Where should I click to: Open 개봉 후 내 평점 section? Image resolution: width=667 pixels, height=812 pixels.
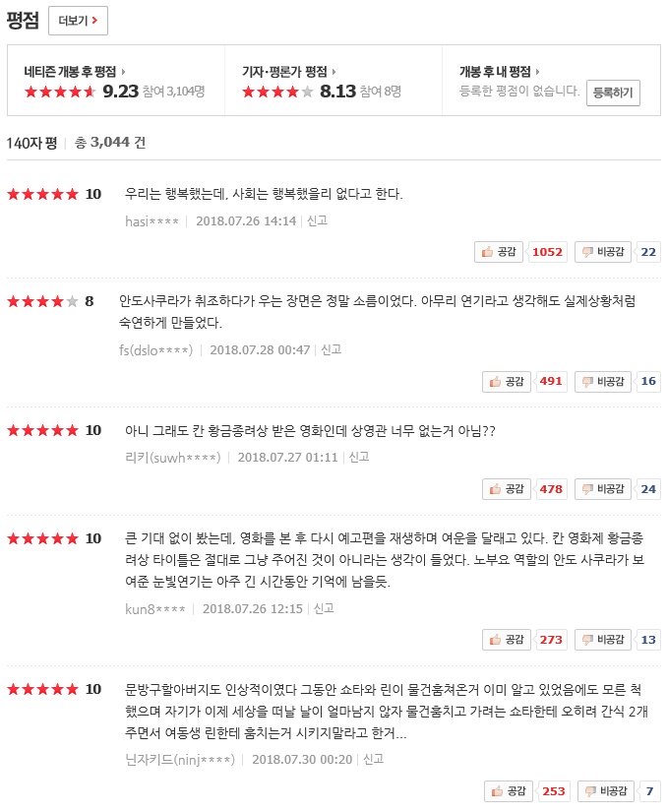pos(500,71)
